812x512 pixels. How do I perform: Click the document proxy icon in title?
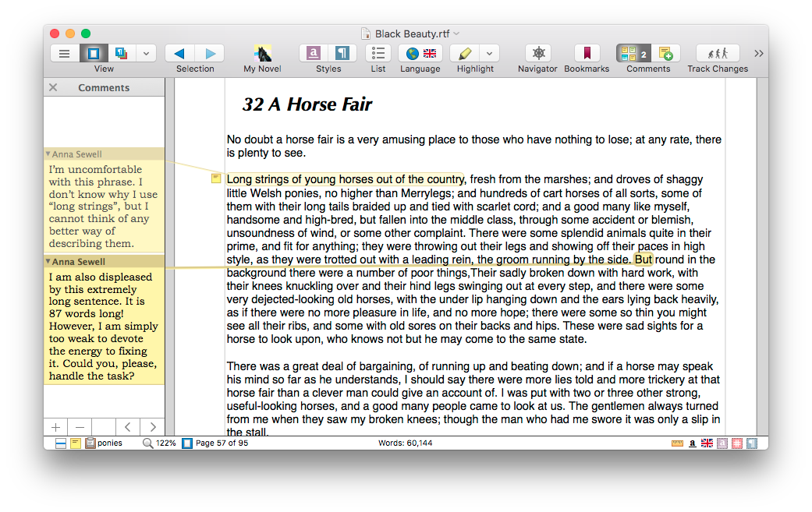(366, 34)
